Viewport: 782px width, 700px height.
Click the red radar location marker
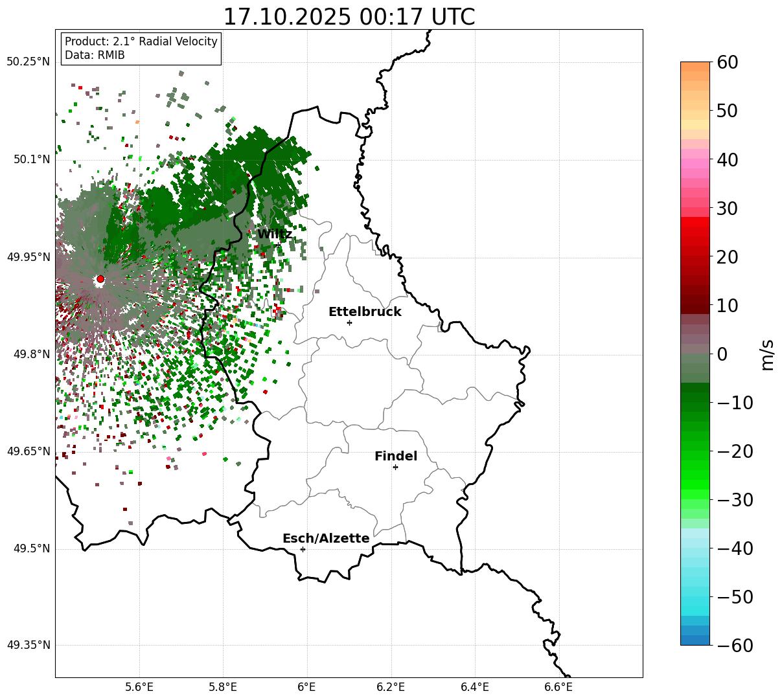(100, 279)
